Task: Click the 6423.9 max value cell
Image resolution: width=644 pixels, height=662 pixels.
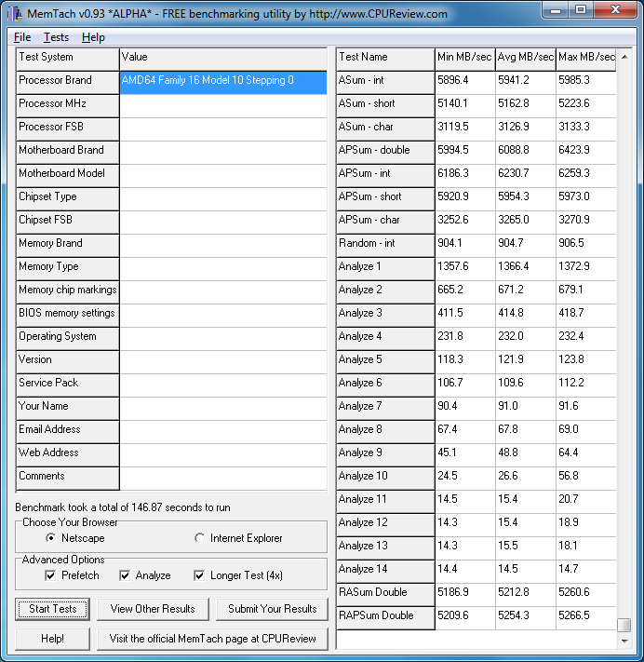Action: coord(586,153)
